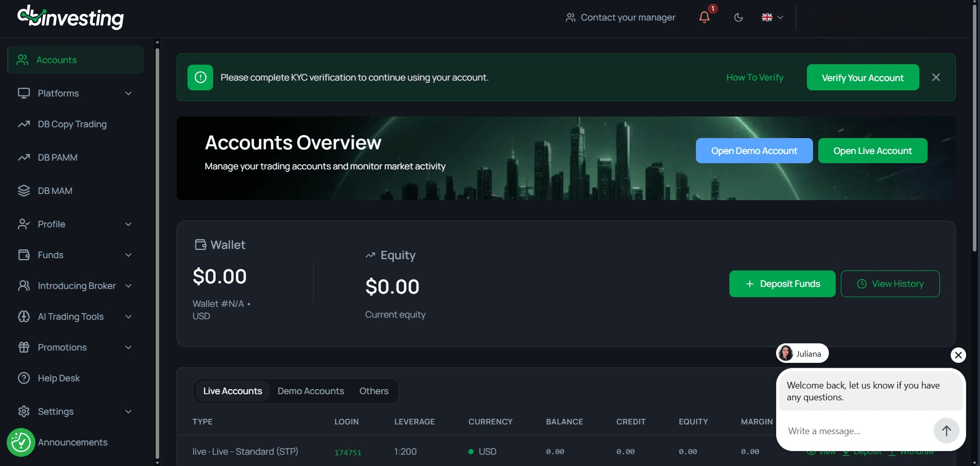
Task: Click the Deposit Funds button
Action: tap(782, 284)
